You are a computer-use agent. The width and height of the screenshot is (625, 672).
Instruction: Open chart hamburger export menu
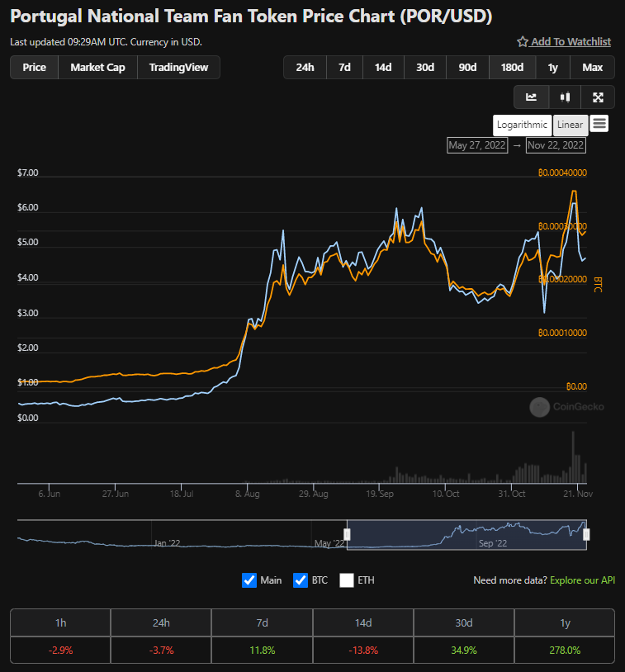click(599, 125)
